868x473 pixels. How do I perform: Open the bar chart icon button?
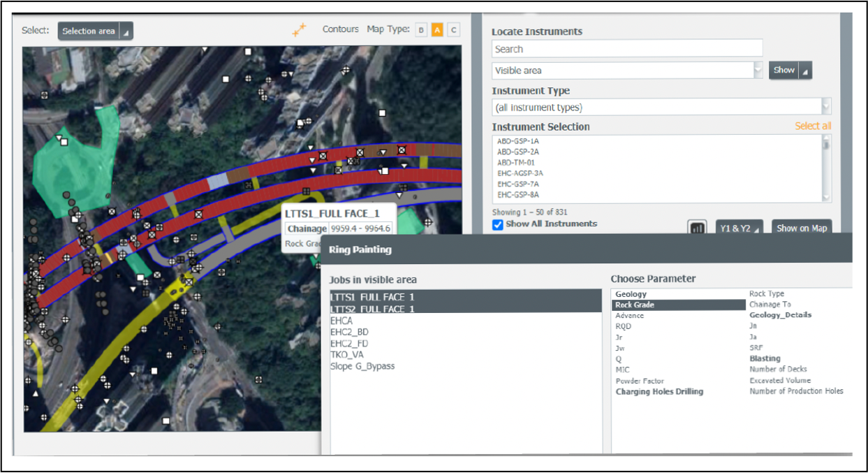pos(697,228)
